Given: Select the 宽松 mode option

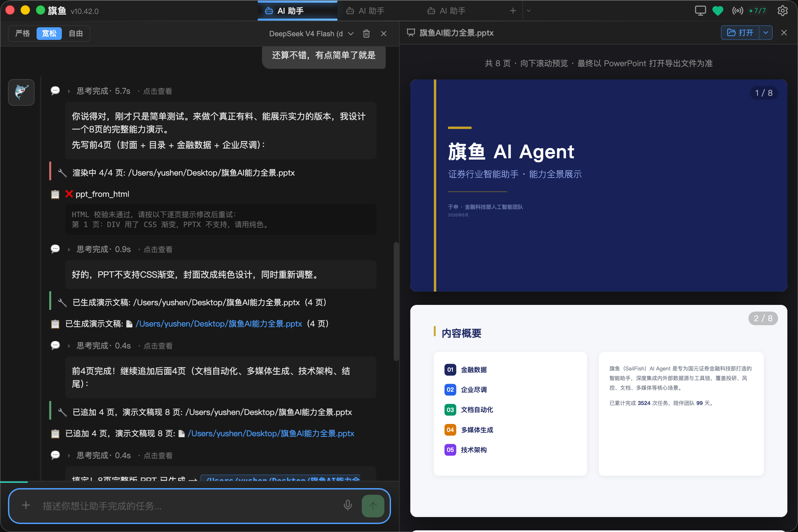Looking at the screenshot, I should [x=49, y=33].
